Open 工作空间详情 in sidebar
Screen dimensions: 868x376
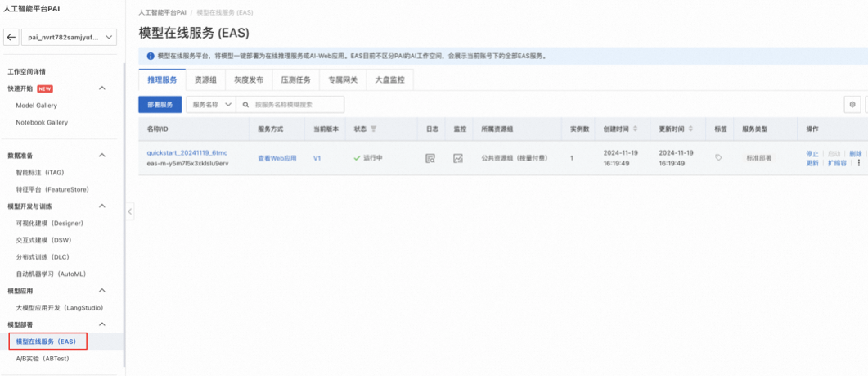click(26, 71)
